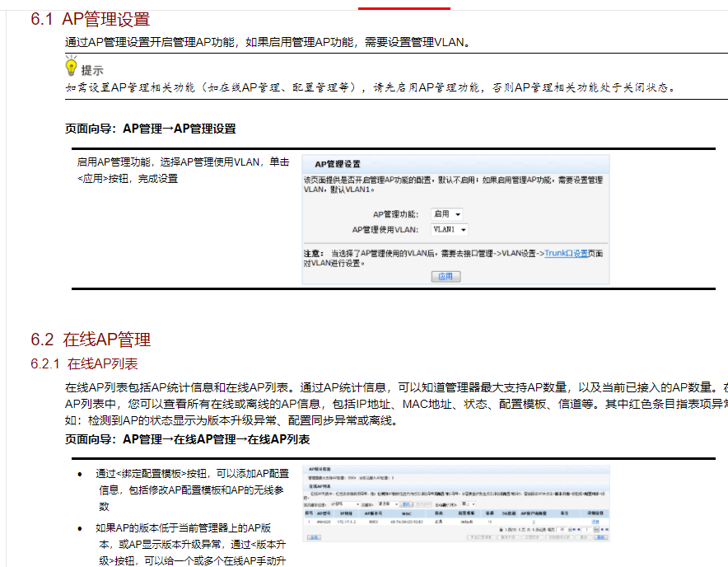Viewport: 728px width, 567px height.
Task: Click page guide text AP管理→AP管理设置
Action: pos(180,129)
